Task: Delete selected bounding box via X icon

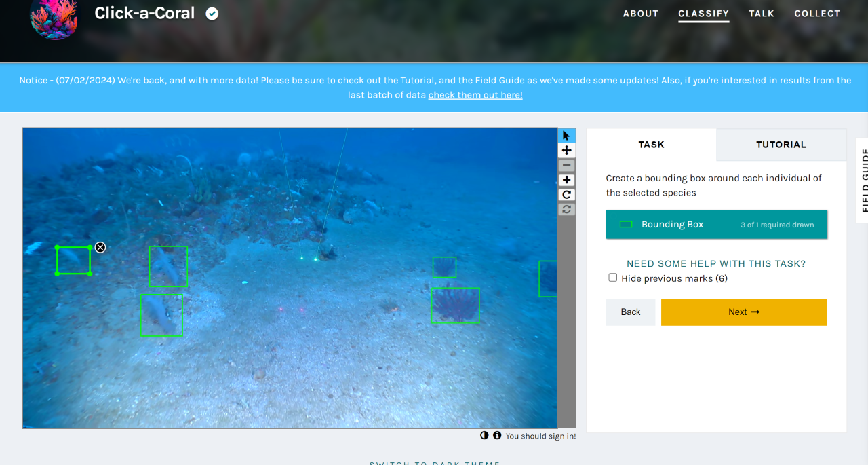Action: click(x=100, y=247)
